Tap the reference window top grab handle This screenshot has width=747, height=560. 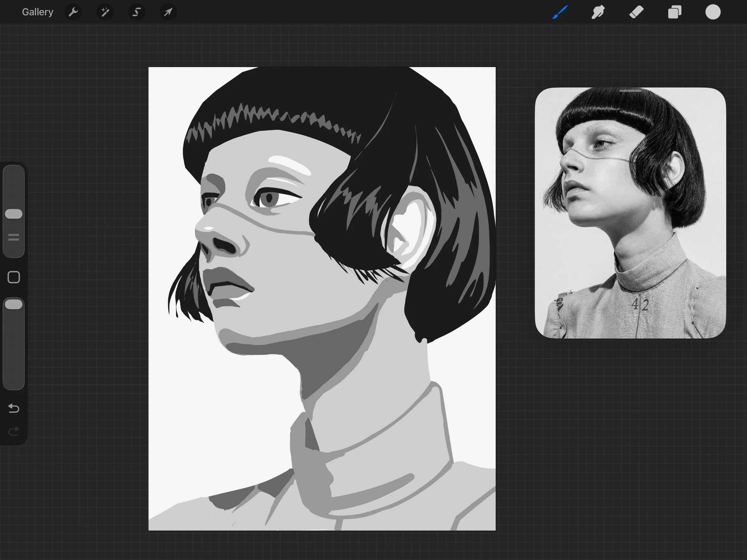[631, 91]
